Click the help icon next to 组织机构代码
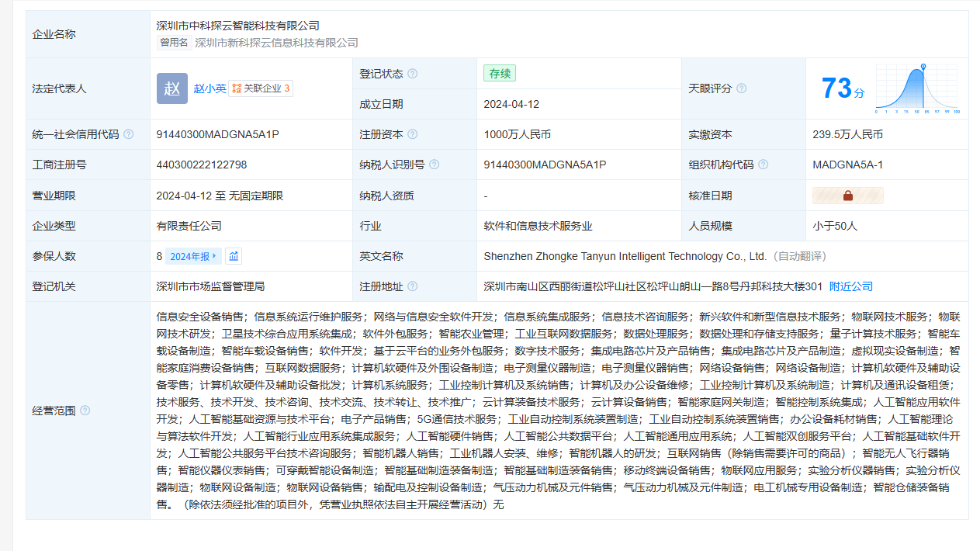Viewport: 980px width, 551px height. 763,165
